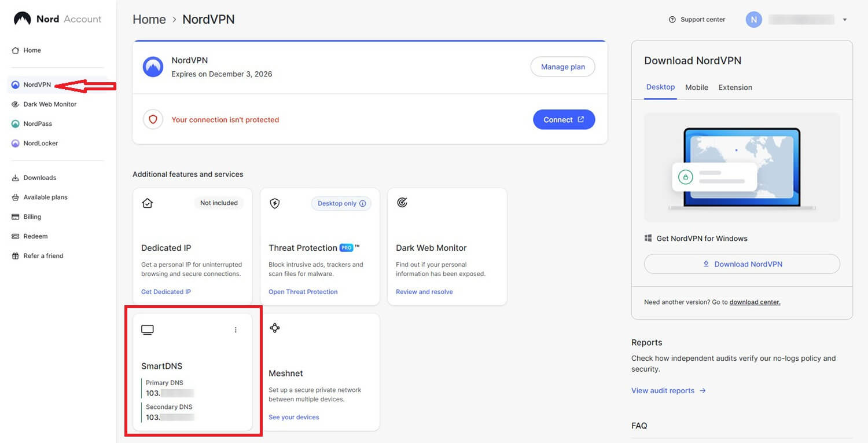Viewport: 868px width, 443px height.
Task: Switch to the Extension download tab
Action: coord(735,87)
